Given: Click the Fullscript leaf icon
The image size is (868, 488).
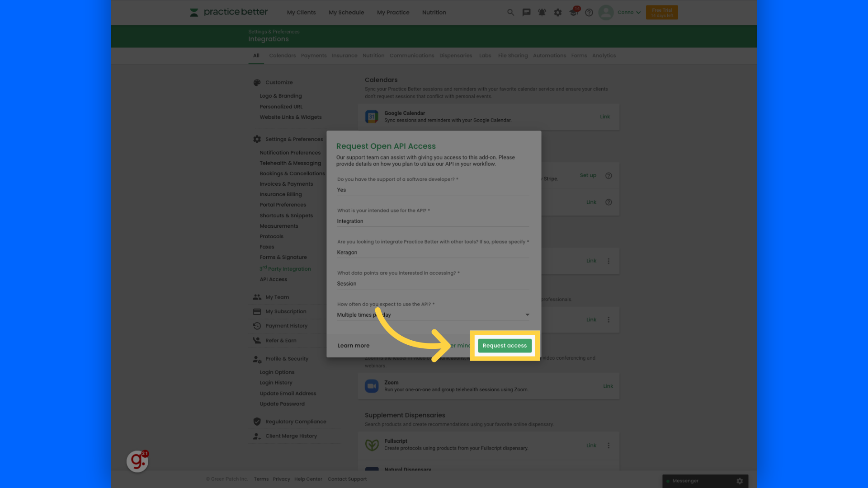Looking at the screenshot, I should tap(372, 445).
